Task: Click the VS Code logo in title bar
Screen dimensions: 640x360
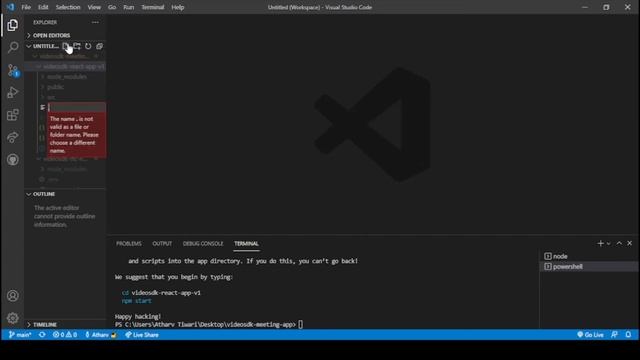Action: 10,7
